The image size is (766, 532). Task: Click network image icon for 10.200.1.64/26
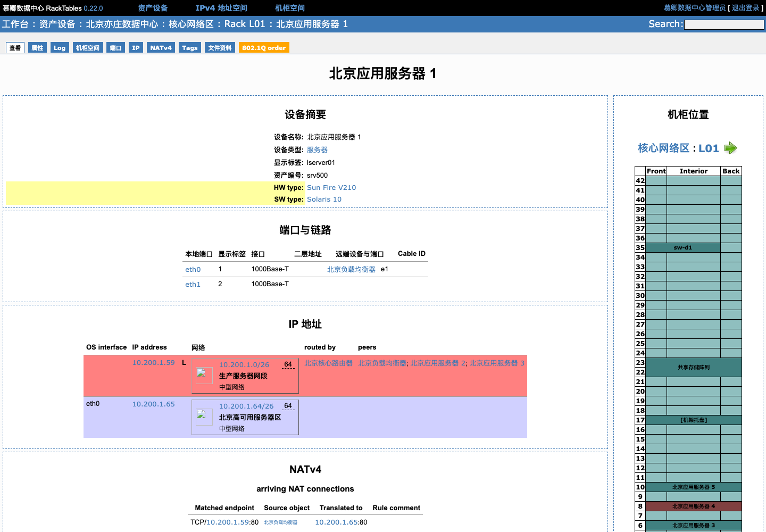click(204, 417)
